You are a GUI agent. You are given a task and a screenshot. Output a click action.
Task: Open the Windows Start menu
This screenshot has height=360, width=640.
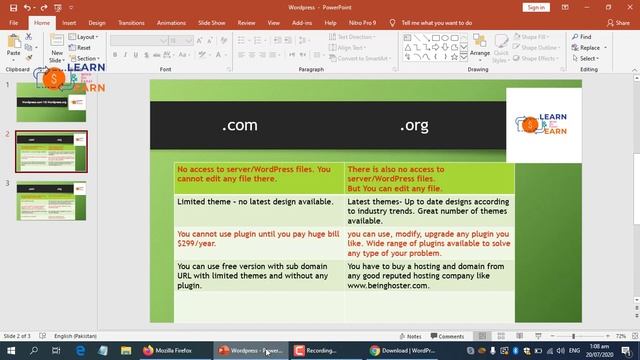pos(11,350)
